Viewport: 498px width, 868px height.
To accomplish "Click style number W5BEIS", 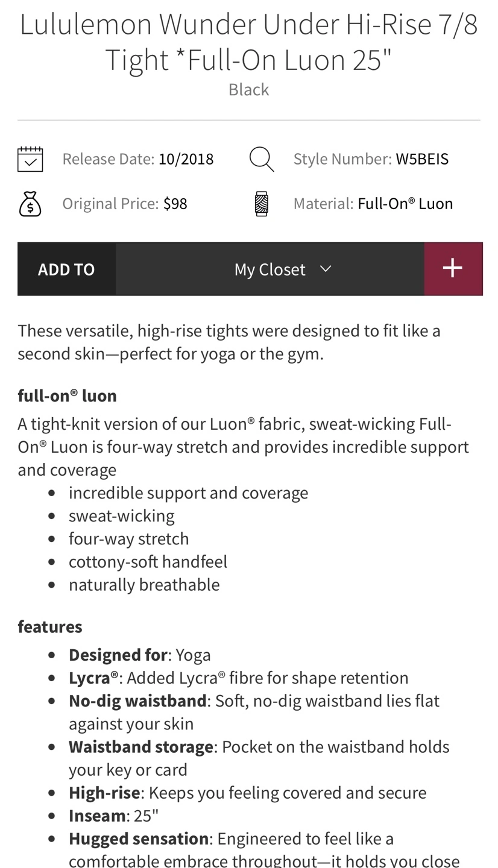I will (422, 159).
